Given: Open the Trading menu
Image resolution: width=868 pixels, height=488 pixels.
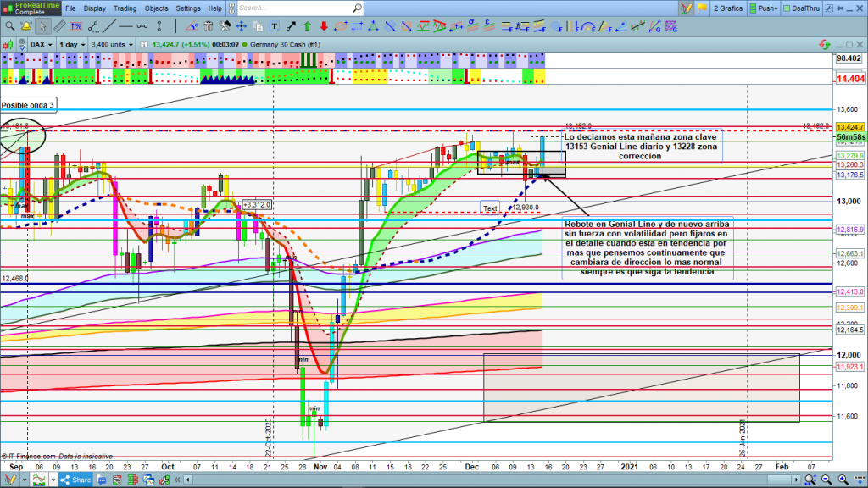Looking at the screenshot, I should 125,8.
